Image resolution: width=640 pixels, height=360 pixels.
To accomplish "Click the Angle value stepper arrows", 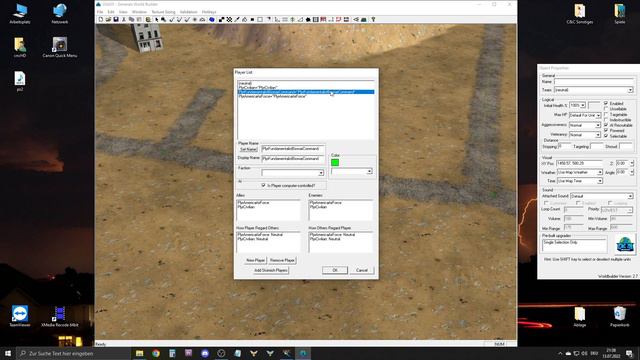I will click(x=632, y=172).
